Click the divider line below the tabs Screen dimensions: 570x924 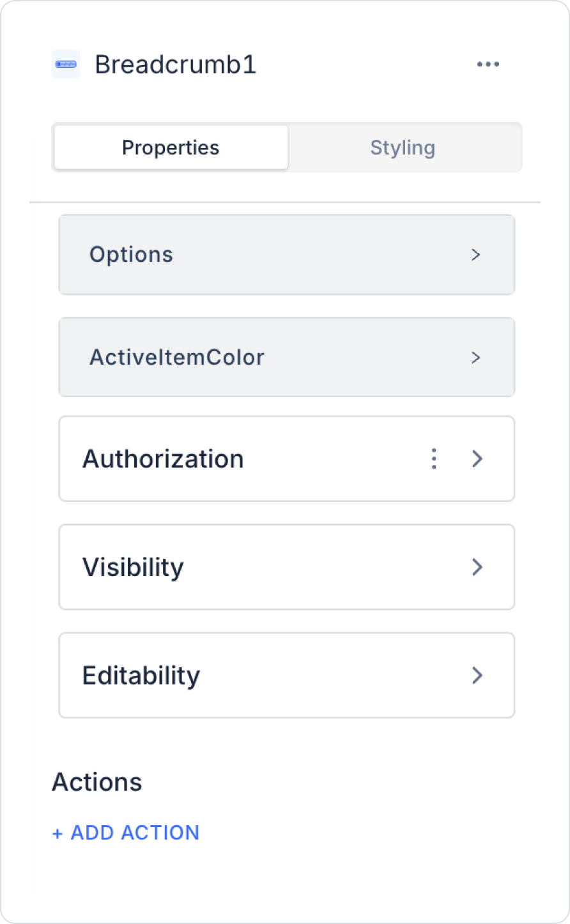[285, 202]
